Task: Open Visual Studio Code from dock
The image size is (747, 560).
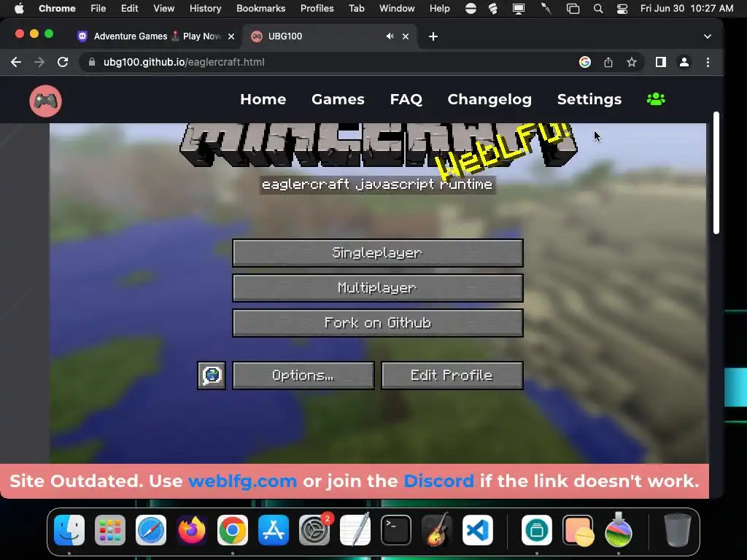Action: click(477, 530)
